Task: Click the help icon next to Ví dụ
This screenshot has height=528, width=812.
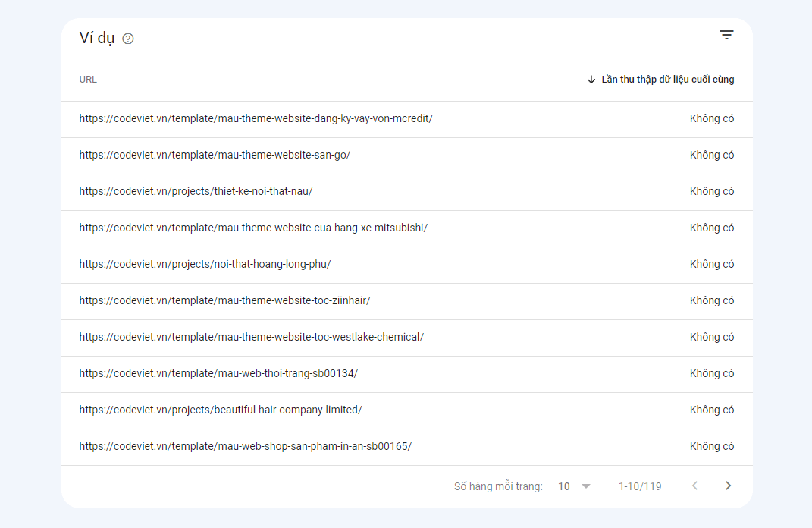Action: 128,39
